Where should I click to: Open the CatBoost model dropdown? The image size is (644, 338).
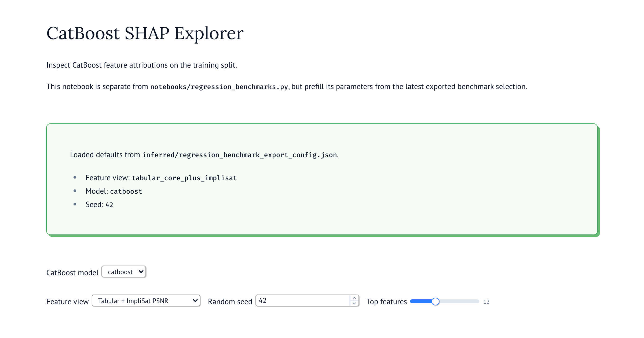point(124,272)
